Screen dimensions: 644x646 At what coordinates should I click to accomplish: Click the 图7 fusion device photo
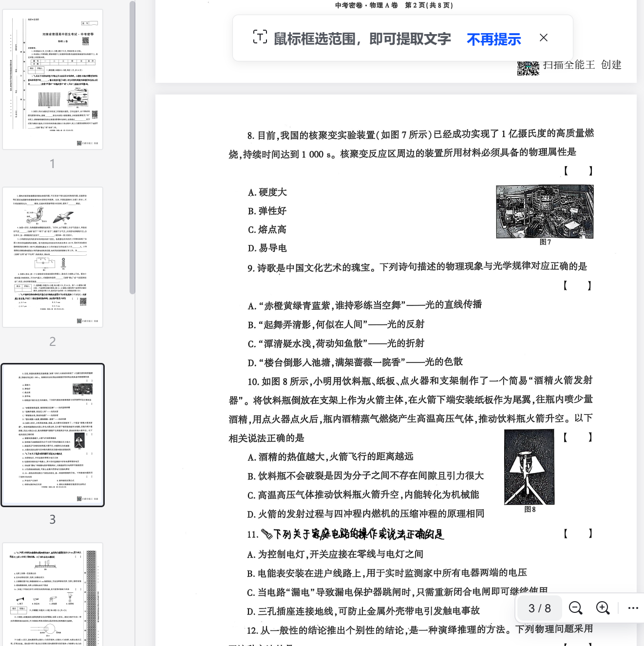click(544, 211)
